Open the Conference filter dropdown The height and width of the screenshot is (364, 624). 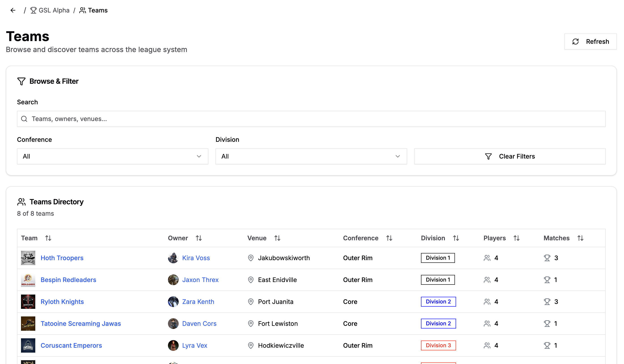tap(112, 156)
